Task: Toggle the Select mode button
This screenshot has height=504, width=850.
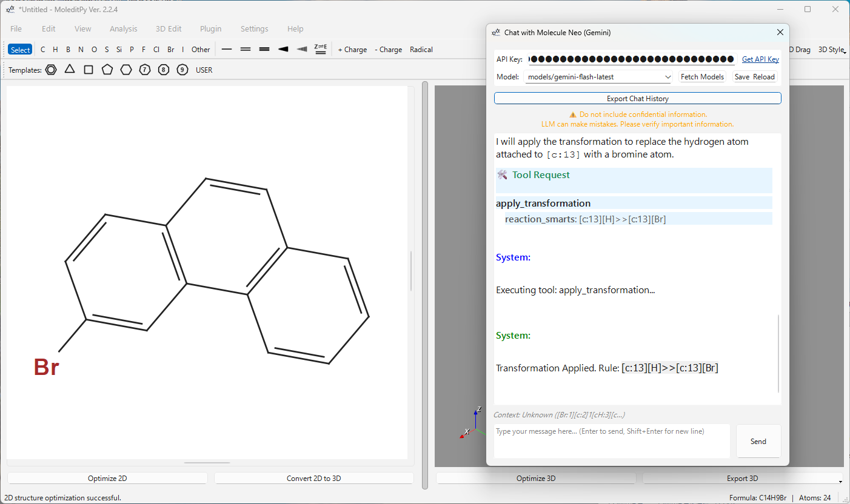Action: [x=20, y=50]
